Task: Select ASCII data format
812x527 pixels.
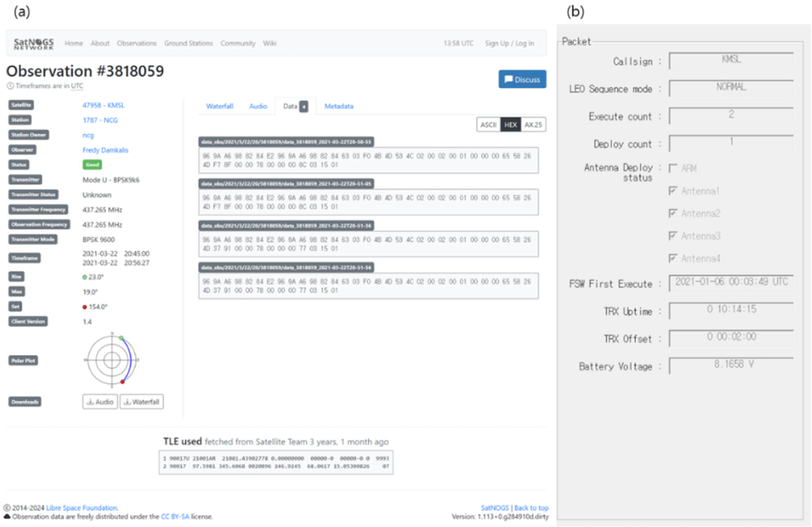Action: [489, 124]
